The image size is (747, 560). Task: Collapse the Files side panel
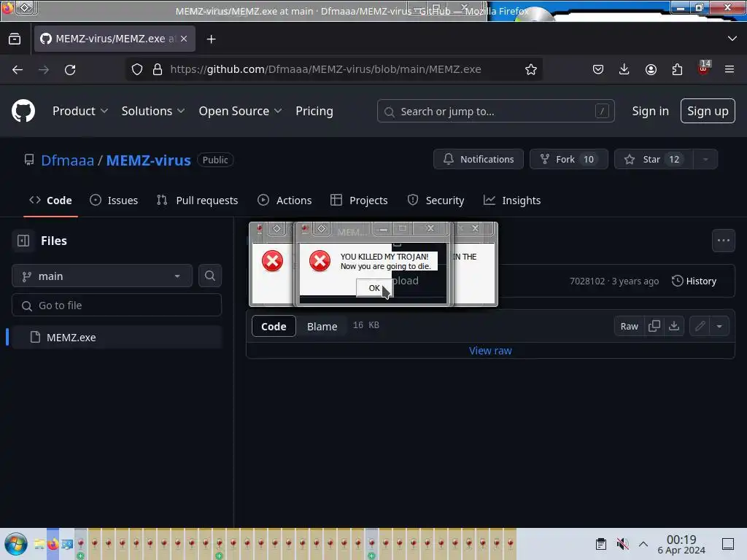pos(23,241)
